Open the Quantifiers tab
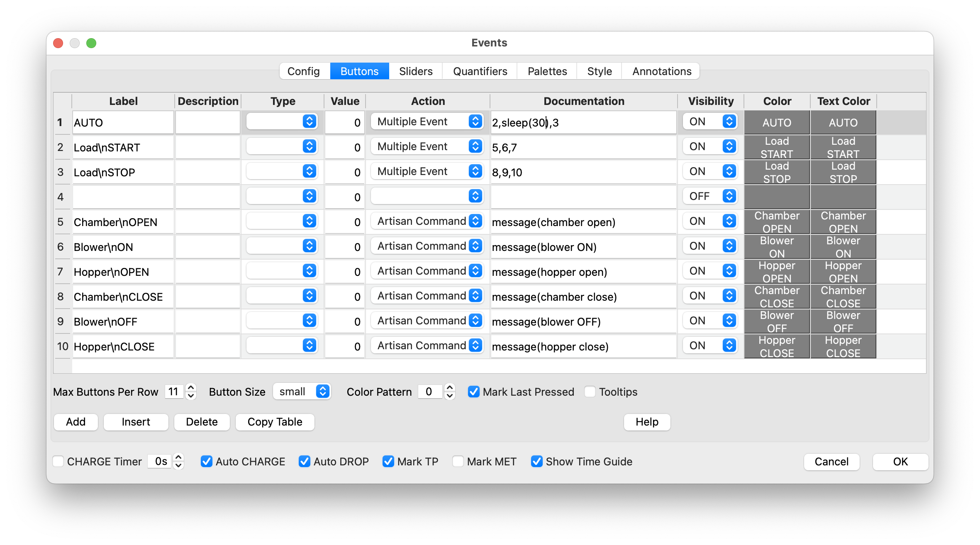 click(480, 71)
